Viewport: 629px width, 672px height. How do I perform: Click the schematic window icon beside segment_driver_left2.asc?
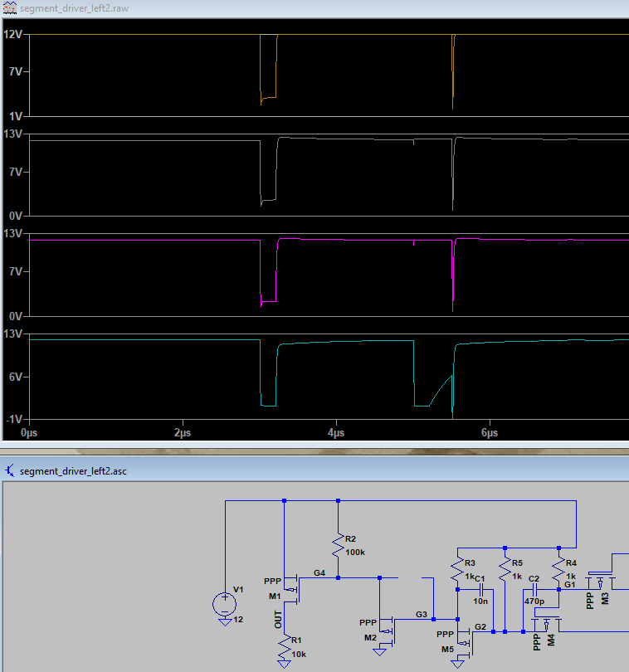pyautogui.click(x=9, y=470)
